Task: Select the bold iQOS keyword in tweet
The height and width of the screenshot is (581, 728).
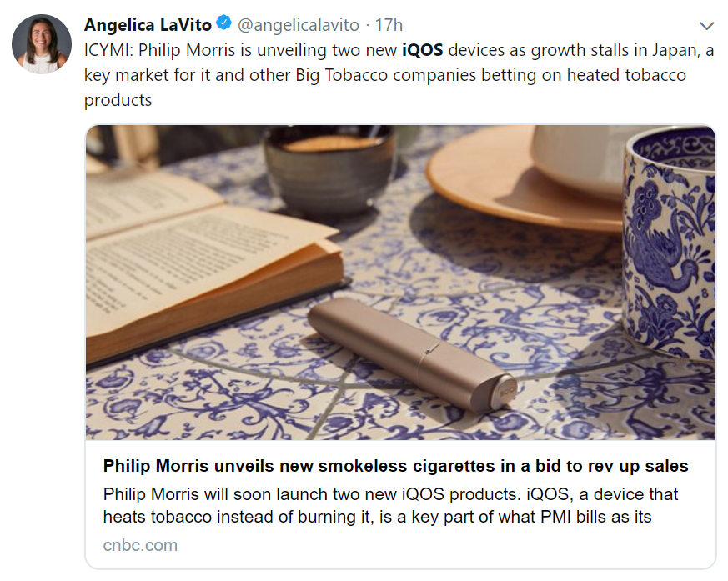Action: point(422,50)
